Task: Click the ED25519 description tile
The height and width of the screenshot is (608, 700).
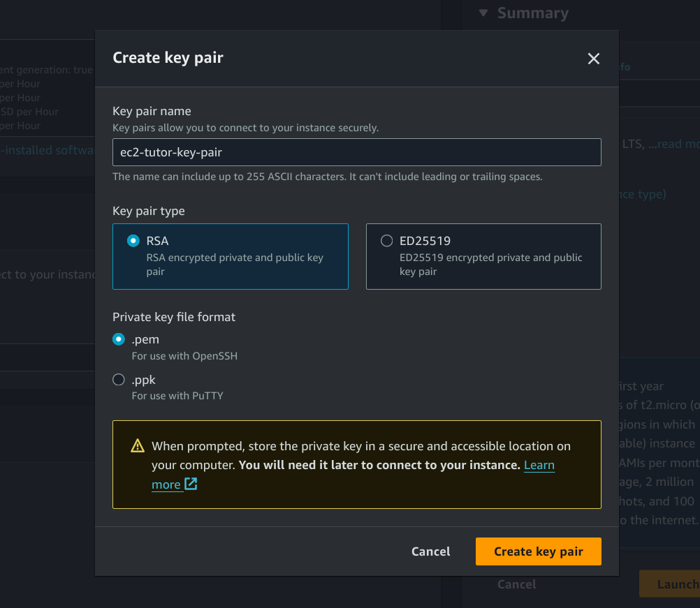Action: [483, 256]
